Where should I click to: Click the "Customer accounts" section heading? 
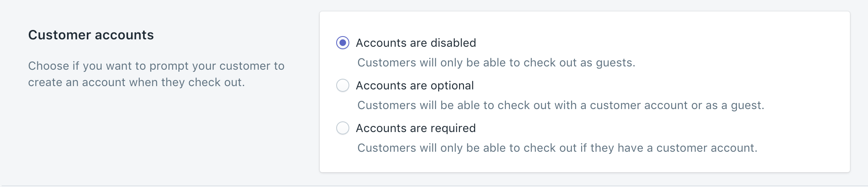click(91, 35)
